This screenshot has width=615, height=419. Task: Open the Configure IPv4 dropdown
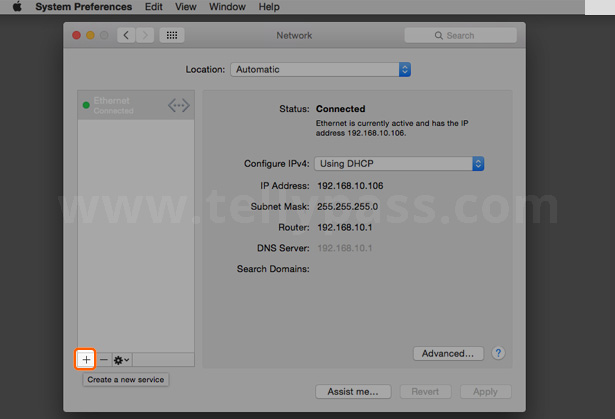tap(399, 164)
